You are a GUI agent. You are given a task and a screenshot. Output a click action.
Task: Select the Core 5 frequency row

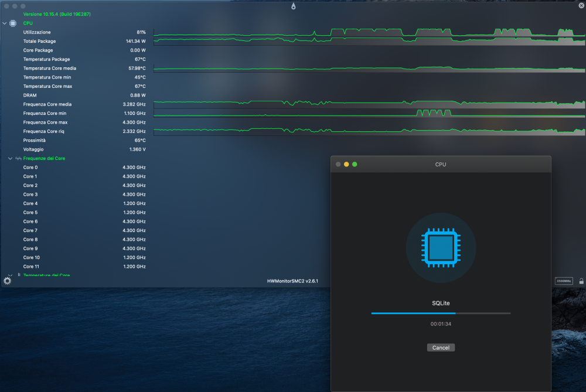click(84, 212)
